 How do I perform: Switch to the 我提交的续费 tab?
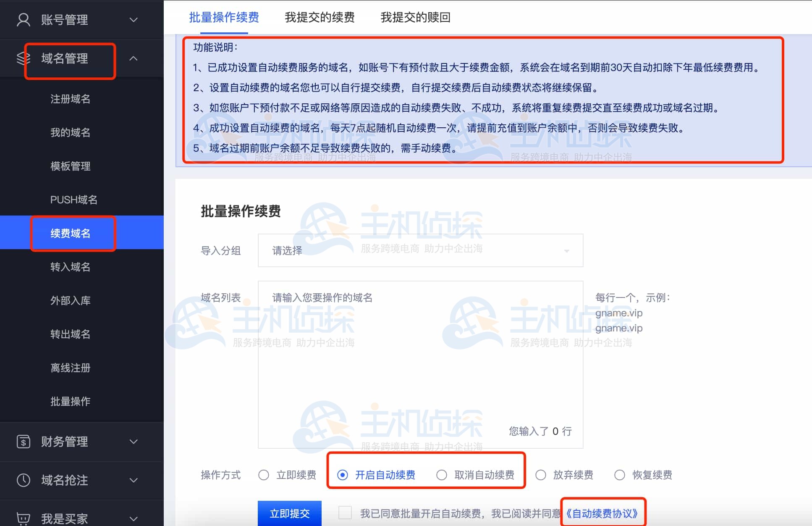click(x=320, y=17)
